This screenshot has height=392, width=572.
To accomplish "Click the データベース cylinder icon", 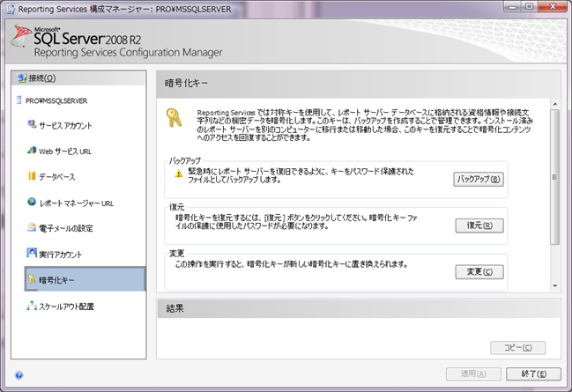I will tap(32, 176).
